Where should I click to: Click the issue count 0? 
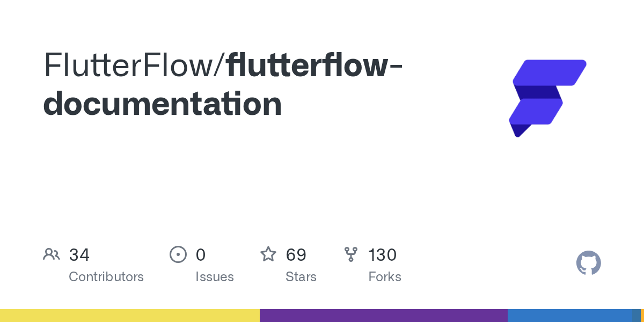[x=201, y=255]
